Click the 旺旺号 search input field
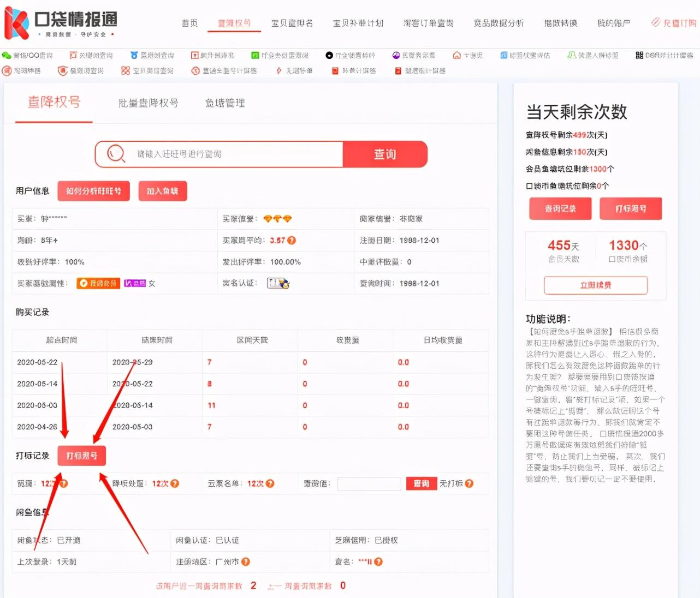This screenshot has height=598, width=700. click(x=218, y=154)
